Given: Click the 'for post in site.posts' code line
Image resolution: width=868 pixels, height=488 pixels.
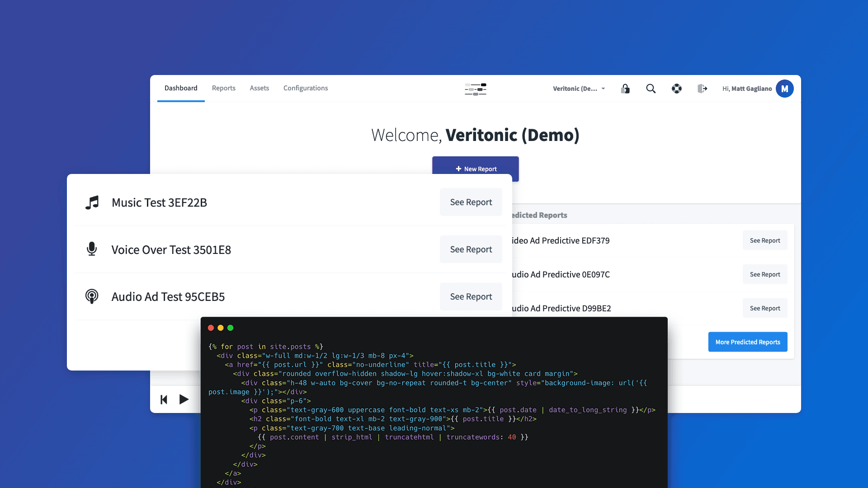Looking at the screenshot, I should tap(266, 347).
